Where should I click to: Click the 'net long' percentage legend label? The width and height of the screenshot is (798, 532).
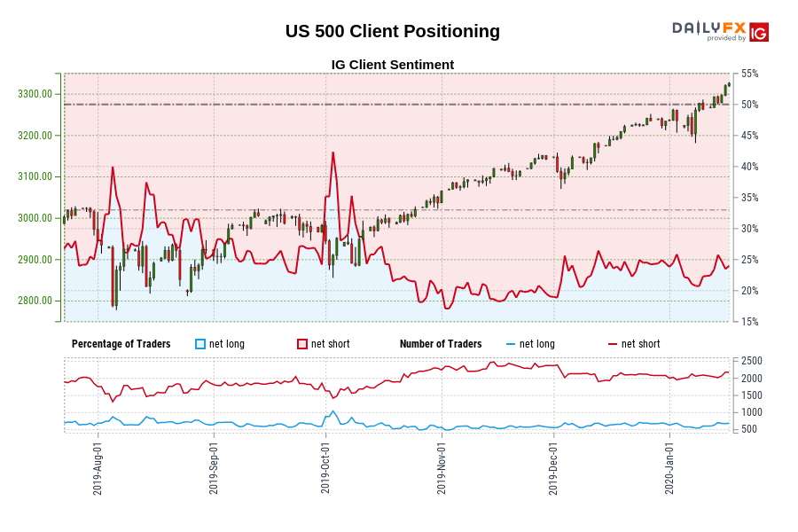[227, 344]
